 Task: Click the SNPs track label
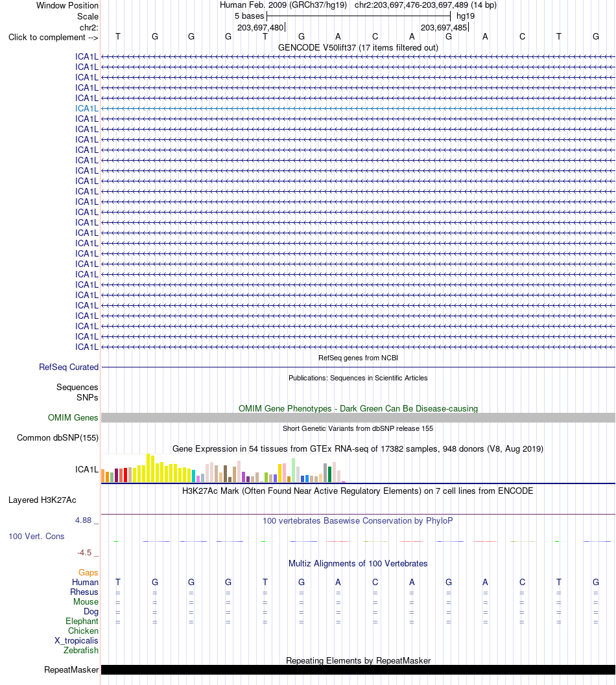(x=88, y=397)
